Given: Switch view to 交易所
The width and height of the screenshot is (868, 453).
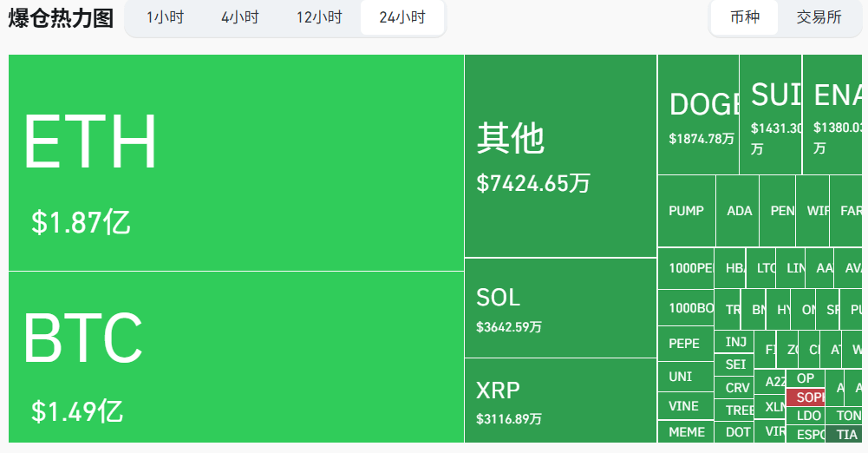Looking at the screenshot, I should pyautogui.click(x=819, y=17).
